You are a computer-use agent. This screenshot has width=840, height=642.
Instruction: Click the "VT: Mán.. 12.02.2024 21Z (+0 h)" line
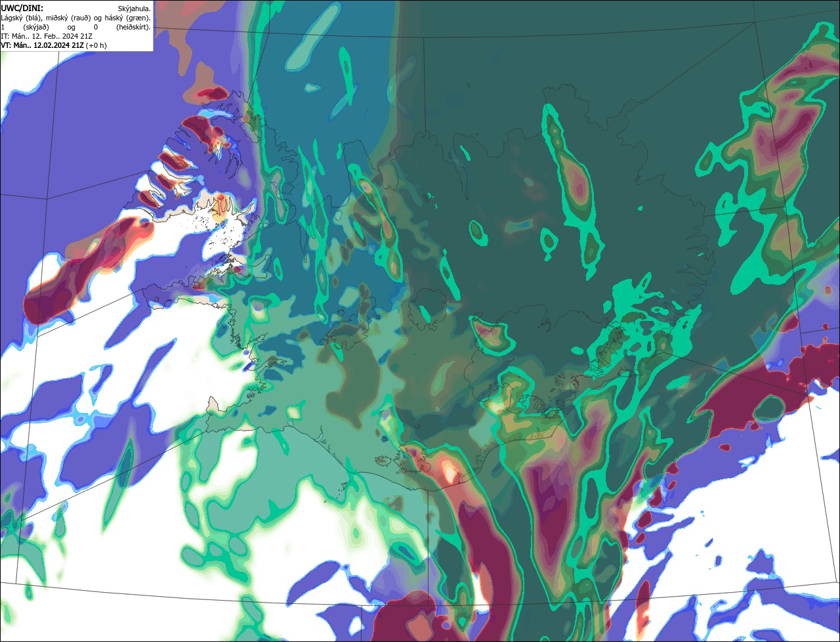click(54, 45)
